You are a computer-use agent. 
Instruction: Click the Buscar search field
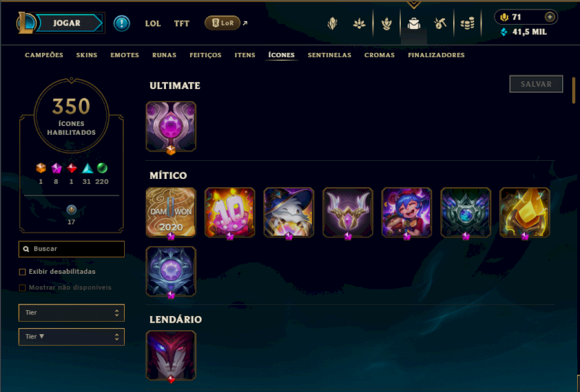coord(71,249)
